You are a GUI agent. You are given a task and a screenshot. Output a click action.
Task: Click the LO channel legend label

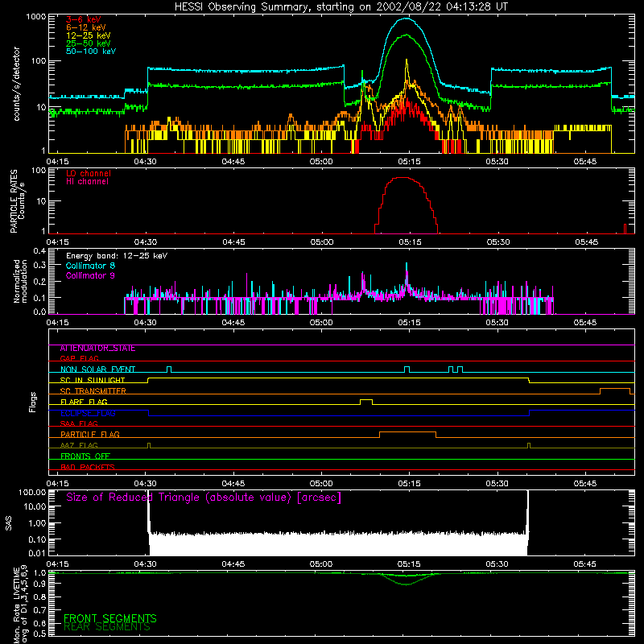tap(89, 173)
